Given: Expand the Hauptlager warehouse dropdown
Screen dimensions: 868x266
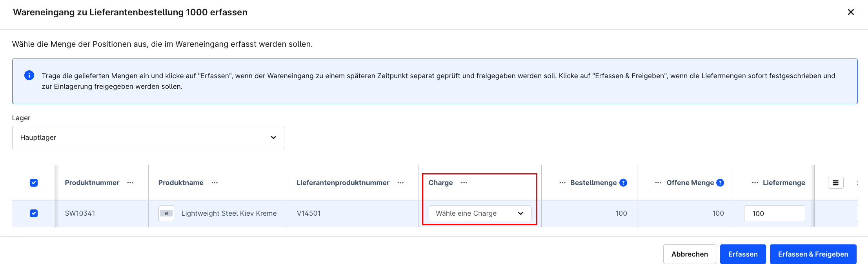Looking at the screenshot, I should click(x=148, y=138).
